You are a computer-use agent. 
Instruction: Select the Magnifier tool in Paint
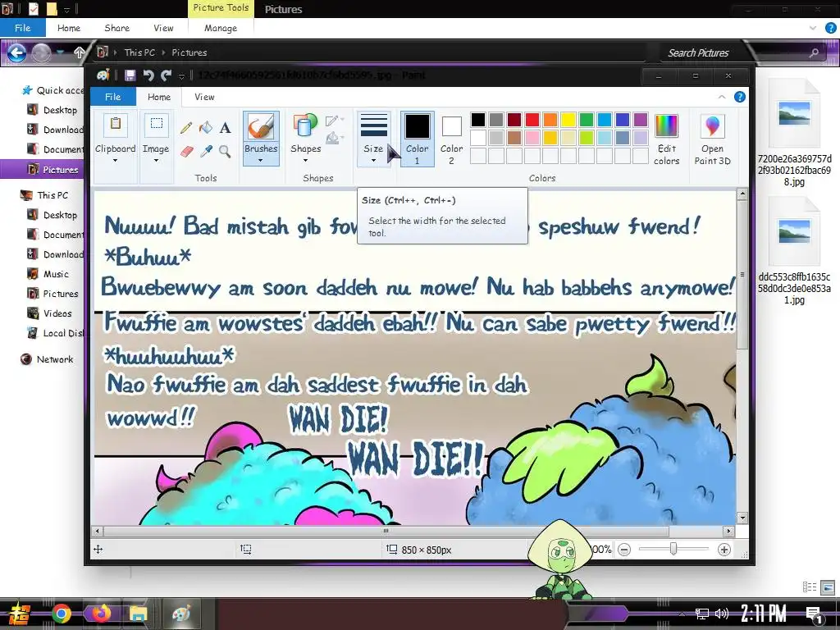[x=225, y=152]
